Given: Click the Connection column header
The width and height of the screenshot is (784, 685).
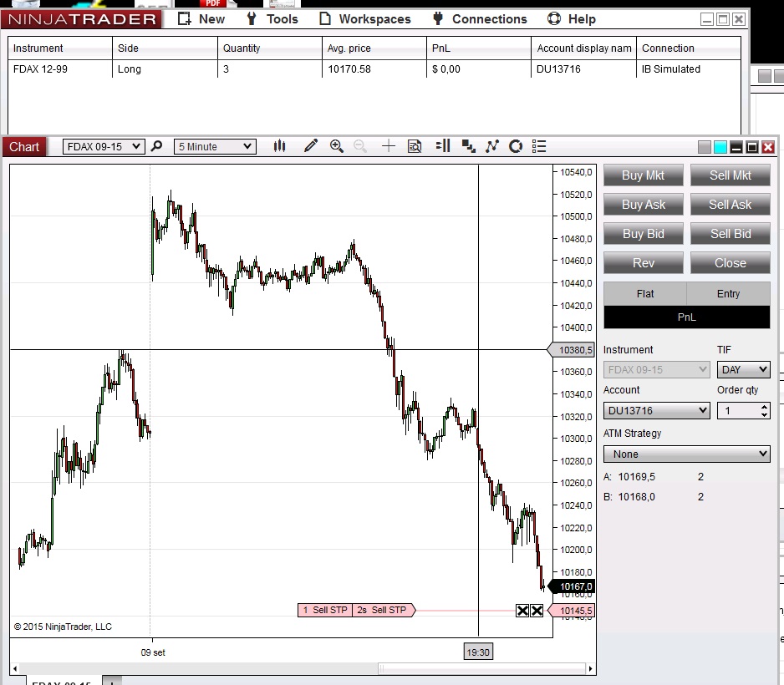Looking at the screenshot, I should pos(689,48).
